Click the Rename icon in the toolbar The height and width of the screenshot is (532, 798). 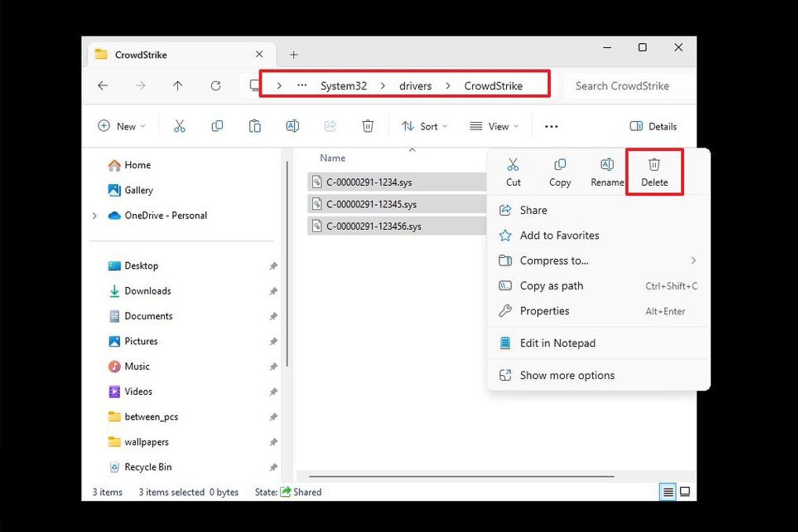[293, 126]
